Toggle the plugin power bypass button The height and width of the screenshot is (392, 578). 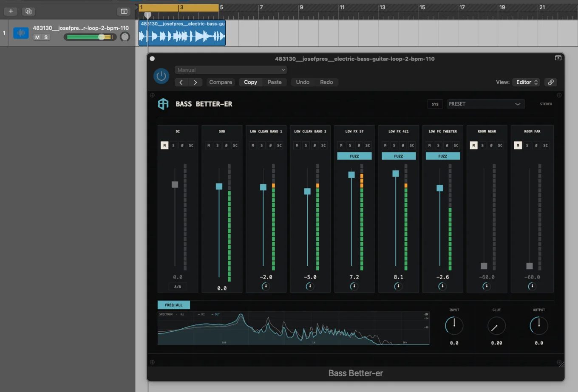click(161, 76)
